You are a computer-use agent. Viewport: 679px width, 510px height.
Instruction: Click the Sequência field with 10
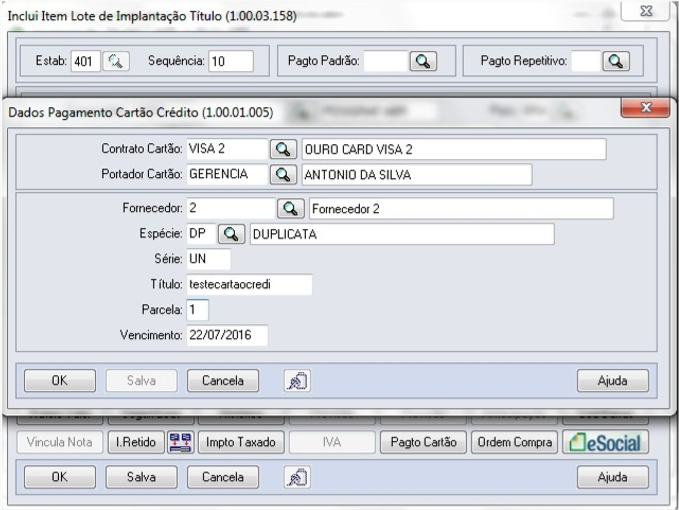[x=231, y=61]
